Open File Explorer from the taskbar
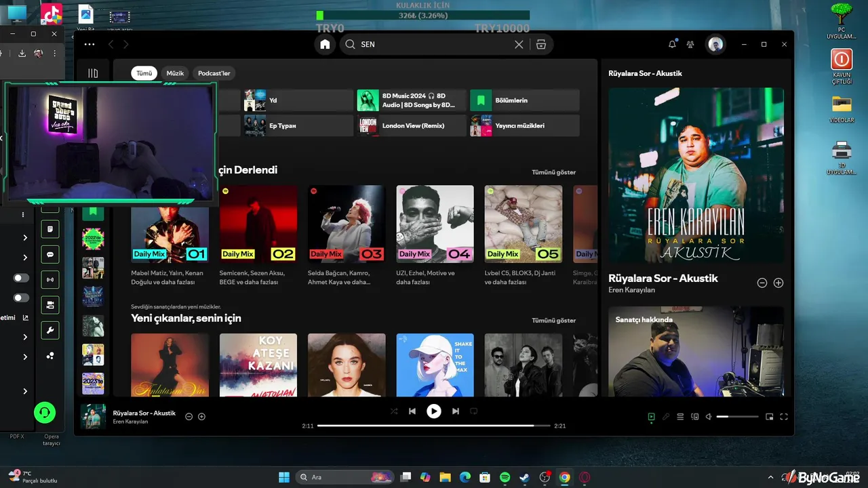The image size is (868, 488). tap(445, 477)
